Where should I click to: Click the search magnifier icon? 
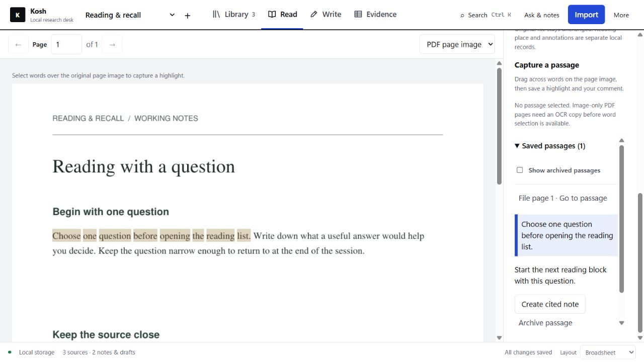[x=462, y=16]
